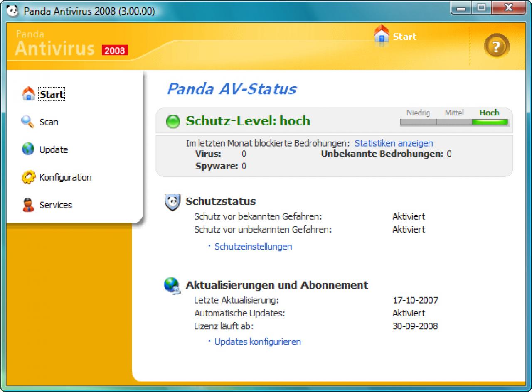The width and height of the screenshot is (532, 392).
Task: Open Statistiken anzeigen link
Action: pyautogui.click(x=394, y=143)
